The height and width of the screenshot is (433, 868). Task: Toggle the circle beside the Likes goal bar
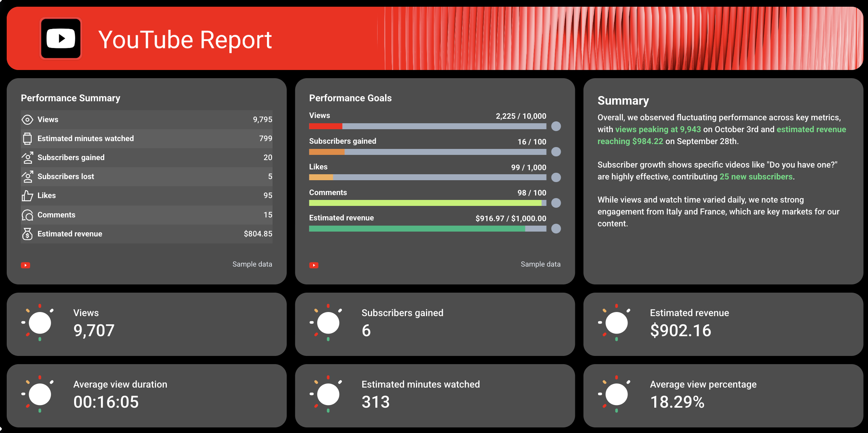click(556, 177)
